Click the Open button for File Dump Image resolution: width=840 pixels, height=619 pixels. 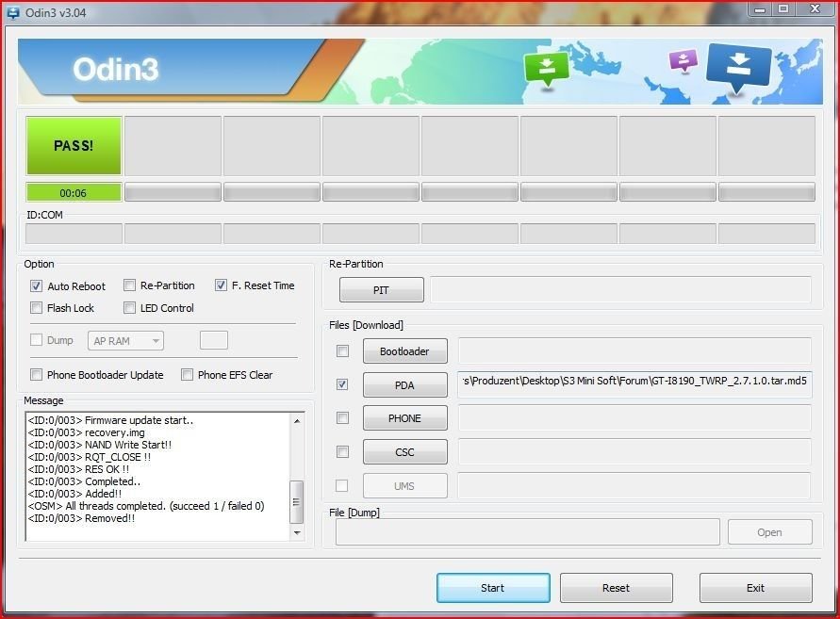coord(770,532)
